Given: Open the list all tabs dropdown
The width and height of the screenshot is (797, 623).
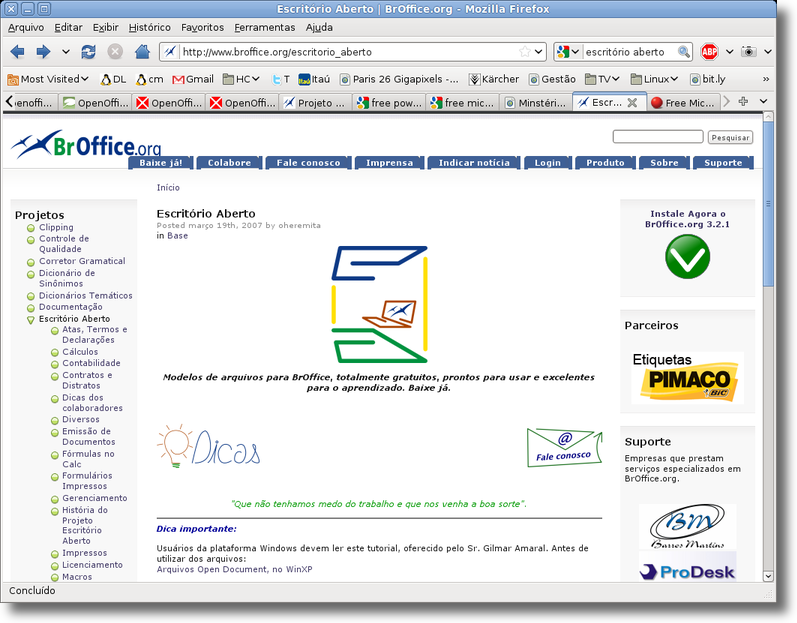Looking at the screenshot, I should pos(763,101).
